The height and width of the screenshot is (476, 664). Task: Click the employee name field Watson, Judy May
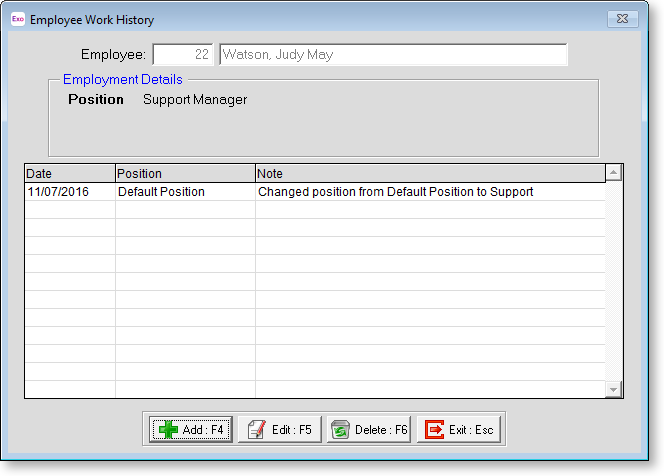pos(392,54)
